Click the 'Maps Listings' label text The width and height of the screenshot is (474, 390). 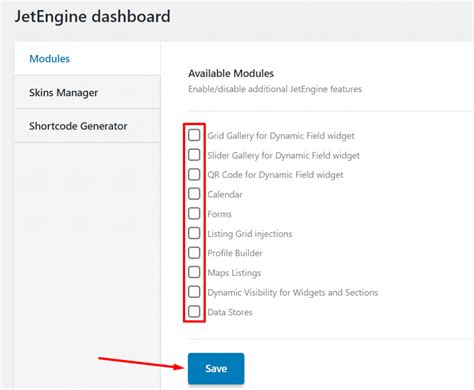(234, 273)
